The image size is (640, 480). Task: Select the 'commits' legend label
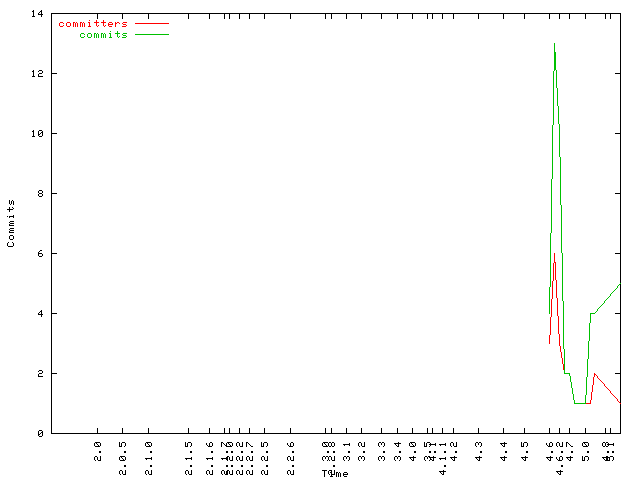click(103, 34)
